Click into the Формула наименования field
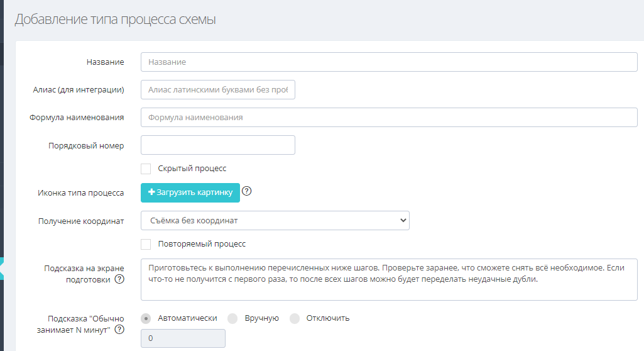Viewport: 644px width, 351px height. coord(389,118)
